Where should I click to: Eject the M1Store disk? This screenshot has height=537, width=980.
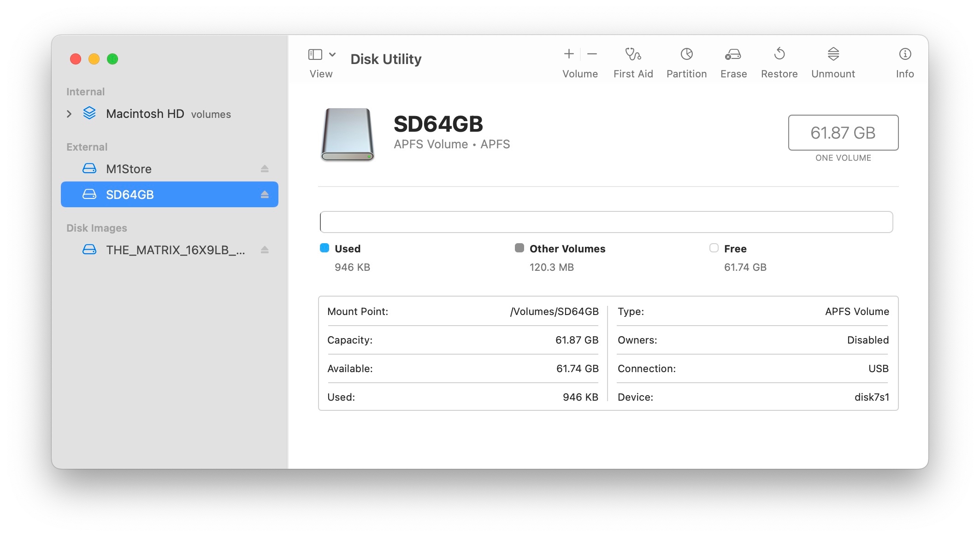(x=265, y=169)
